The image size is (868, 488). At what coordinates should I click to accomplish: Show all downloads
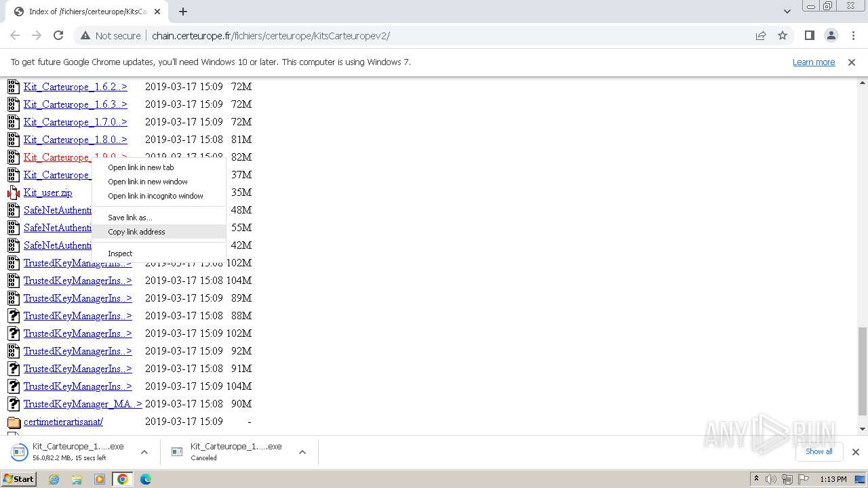coord(818,451)
